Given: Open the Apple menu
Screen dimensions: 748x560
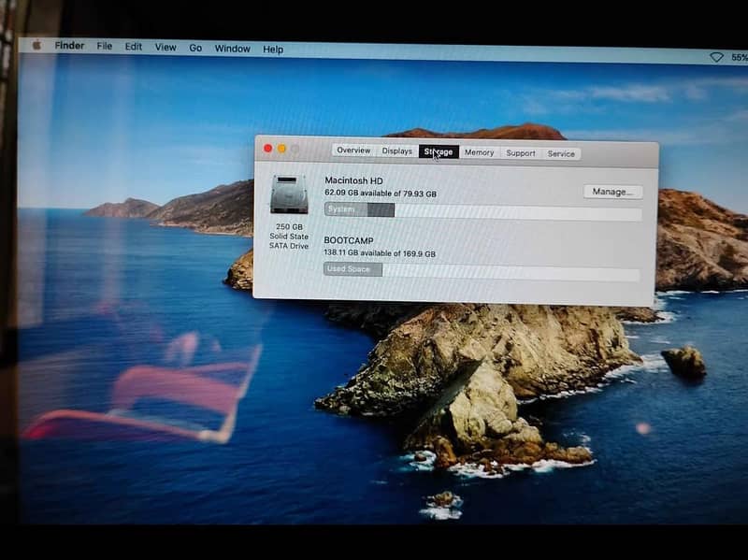Looking at the screenshot, I should point(36,45).
